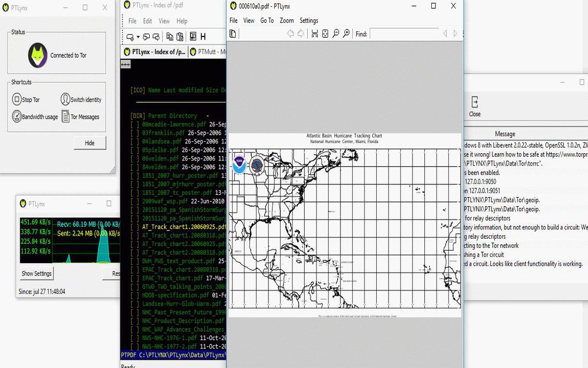
Task: Click Show Settings in bandwidth window
Action: coord(36,273)
